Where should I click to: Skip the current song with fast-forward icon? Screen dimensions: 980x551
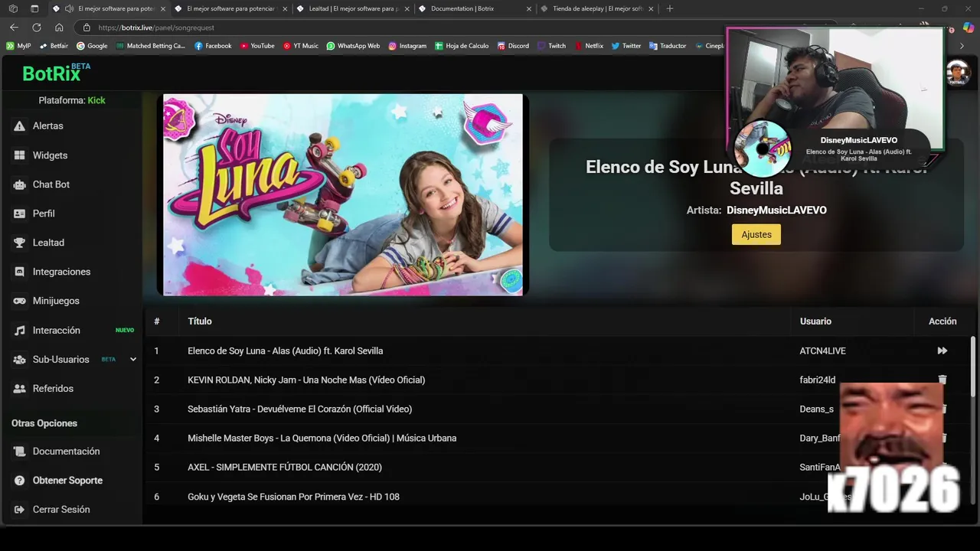click(x=942, y=350)
